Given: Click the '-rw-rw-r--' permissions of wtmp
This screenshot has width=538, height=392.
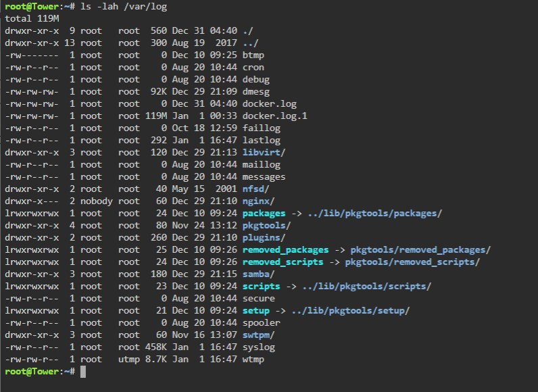Looking at the screenshot, I should (32, 360).
